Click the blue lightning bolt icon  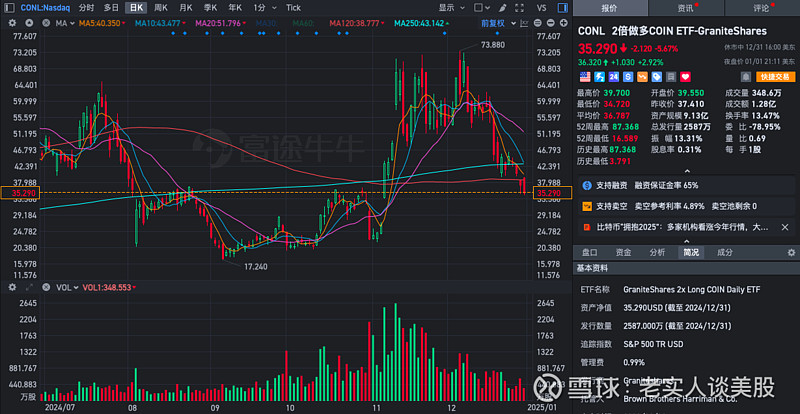(x=599, y=77)
